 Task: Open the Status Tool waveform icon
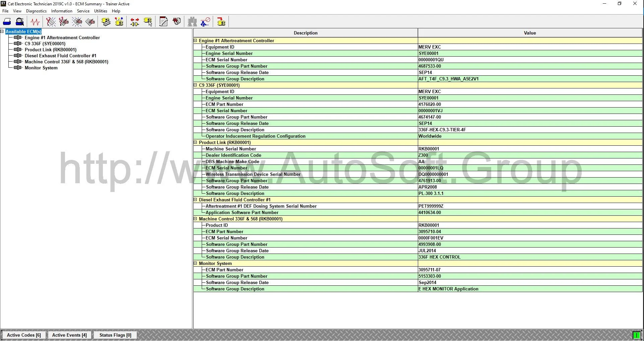coord(35,22)
